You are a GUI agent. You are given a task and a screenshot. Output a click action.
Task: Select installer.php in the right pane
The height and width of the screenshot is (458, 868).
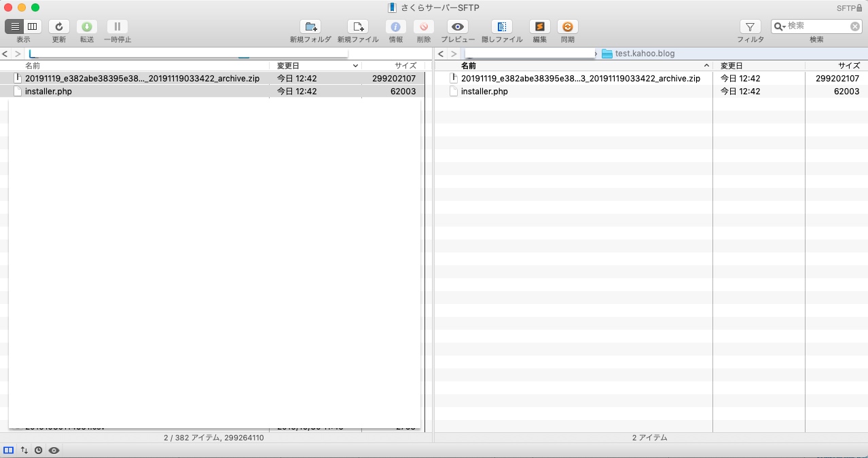[484, 92]
